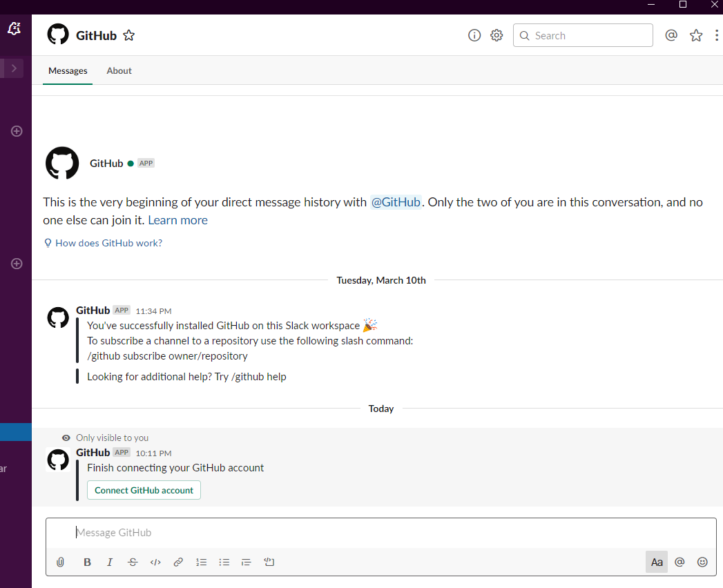
Task: Select the highlighted blue sidebar item
Action: pyautogui.click(x=16, y=432)
